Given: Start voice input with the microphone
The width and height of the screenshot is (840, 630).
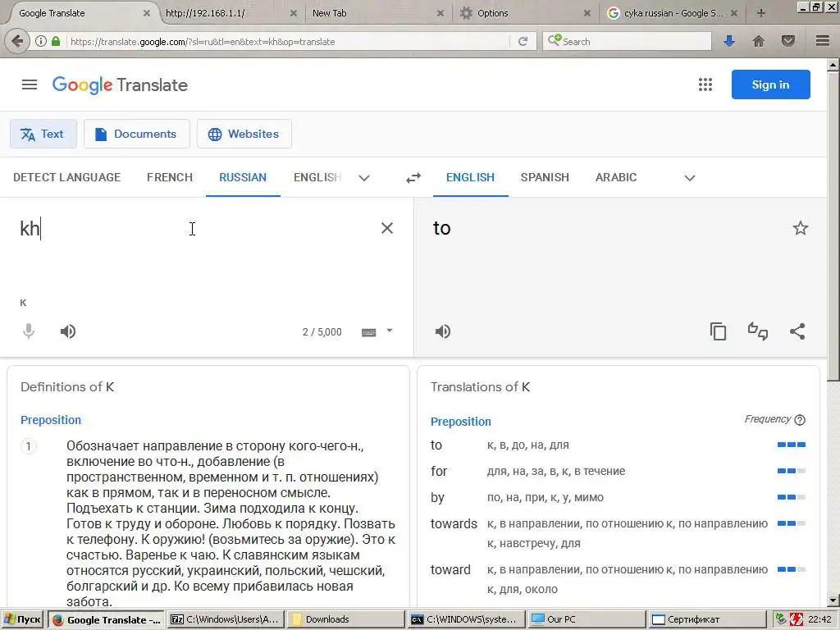Looking at the screenshot, I should [29, 331].
